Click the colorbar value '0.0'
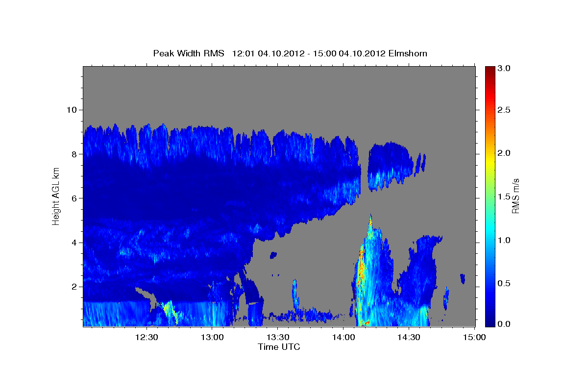This screenshot has width=588, height=392. click(x=504, y=324)
